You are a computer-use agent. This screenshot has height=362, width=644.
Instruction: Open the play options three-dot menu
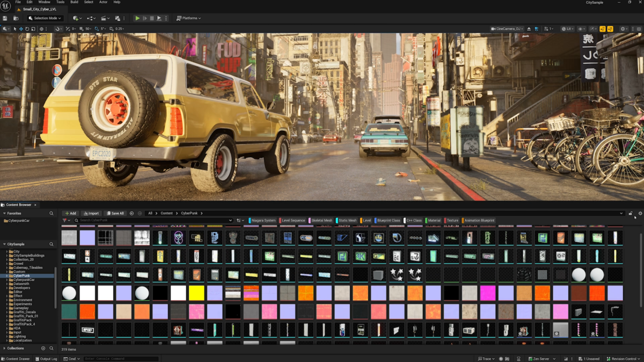[x=166, y=18]
